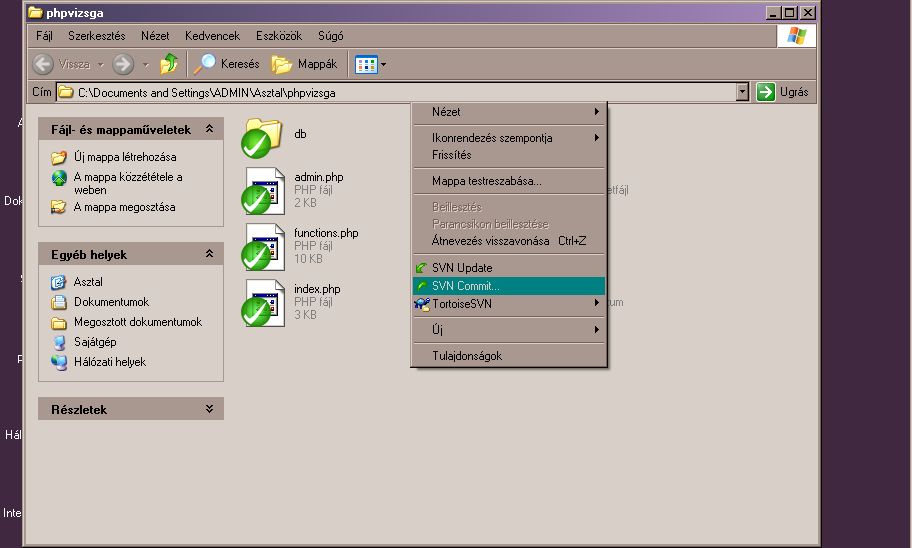Open the Fájl menu
This screenshot has height=548, width=912.
[44, 36]
